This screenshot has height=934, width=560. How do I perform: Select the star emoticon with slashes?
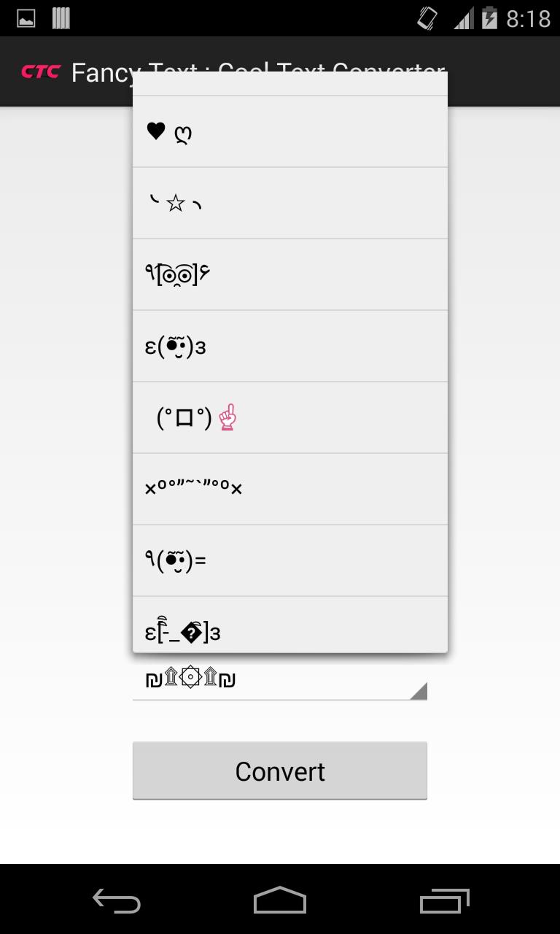289,203
